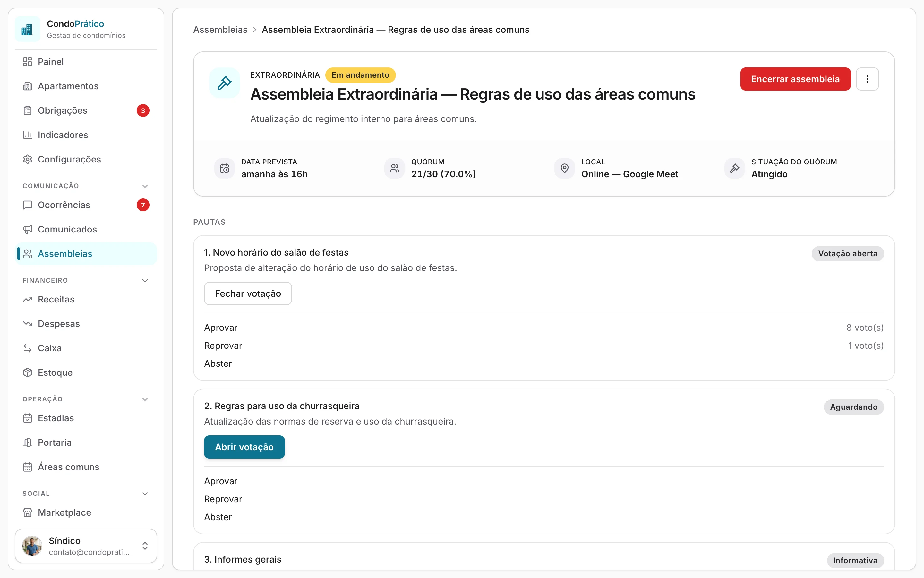Click Fechar votação for salão de festas
Viewport: 924px width, 578px height.
(x=248, y=293)
